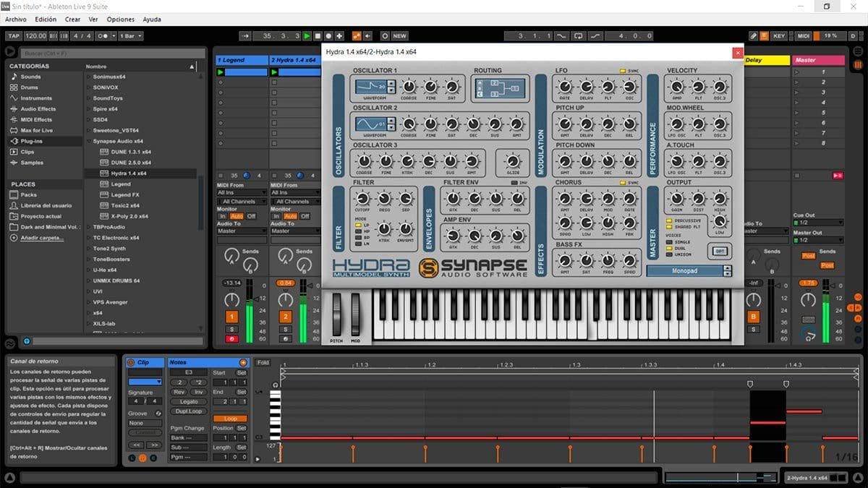The width and height of the screenshot is (868, 488).
Task: Click the Hydra pitch wheel
Action: coord(337,313)
